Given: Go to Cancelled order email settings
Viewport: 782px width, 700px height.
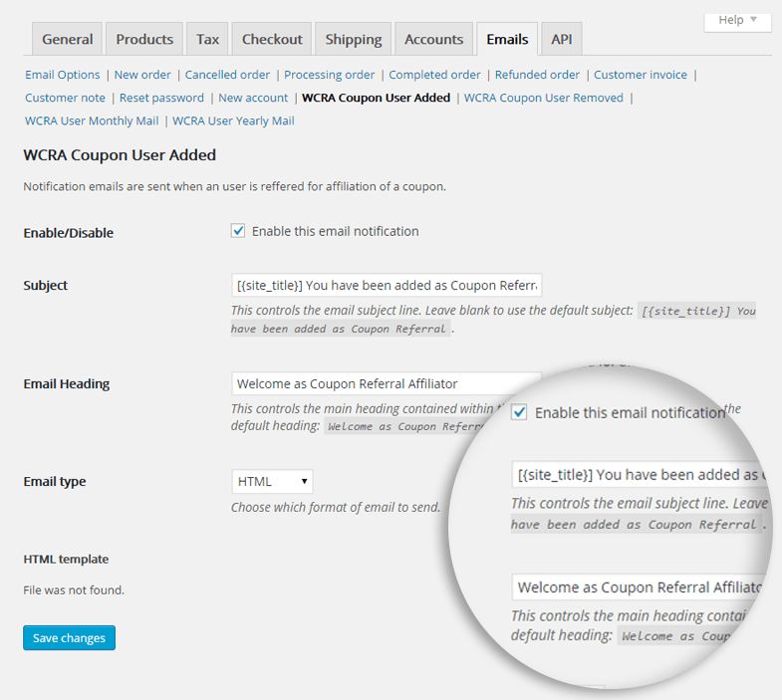Looking at the screenshot, I should pos(227,75).
